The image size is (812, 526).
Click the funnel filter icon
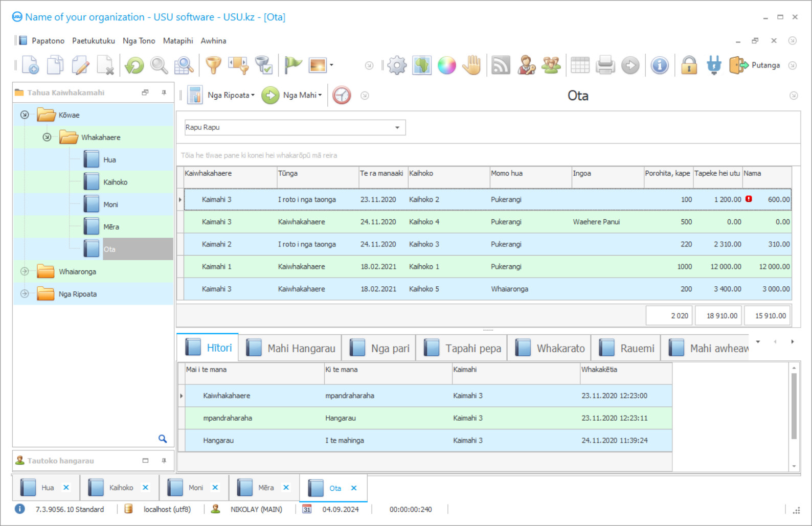coord(213,65)
